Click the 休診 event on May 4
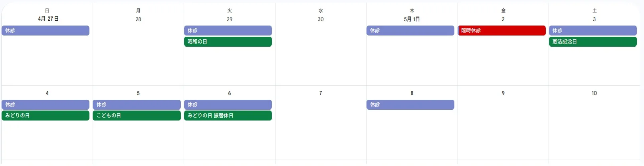The image size is (644, 166). click(46, 105)
